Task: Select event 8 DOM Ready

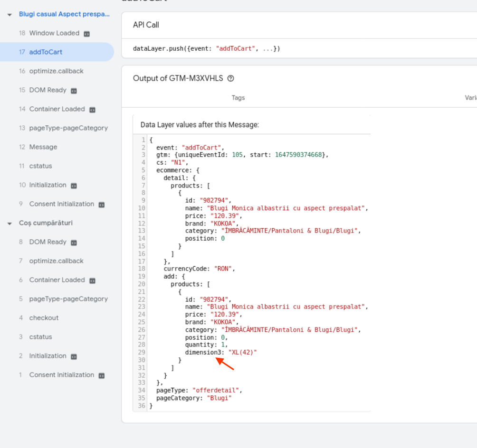Action: click(48, 242)
